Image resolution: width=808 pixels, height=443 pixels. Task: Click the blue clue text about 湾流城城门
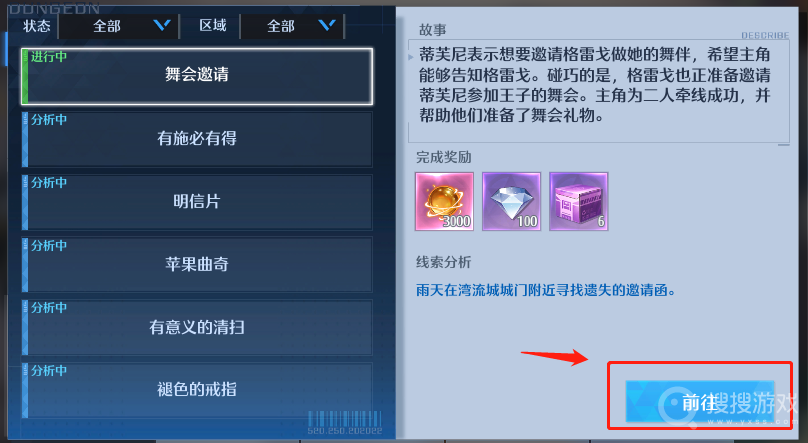[545, 290]
